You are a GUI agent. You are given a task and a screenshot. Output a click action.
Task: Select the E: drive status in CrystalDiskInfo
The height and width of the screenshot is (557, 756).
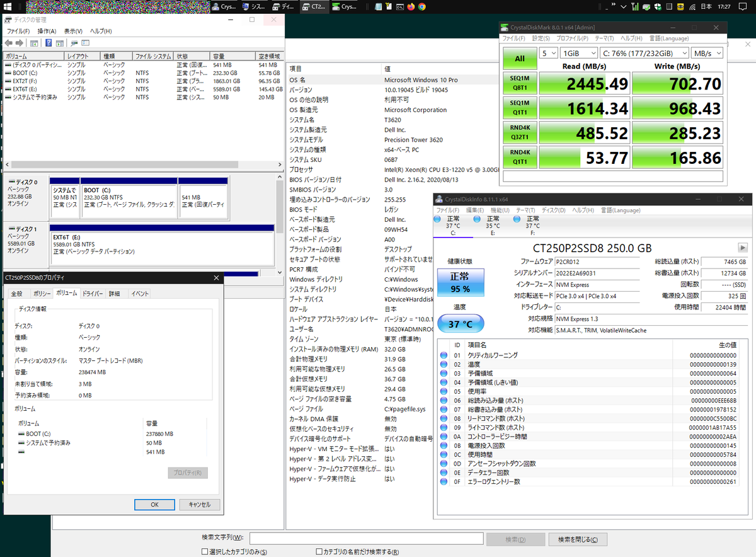pyautogui.click(x=493, y=225)
